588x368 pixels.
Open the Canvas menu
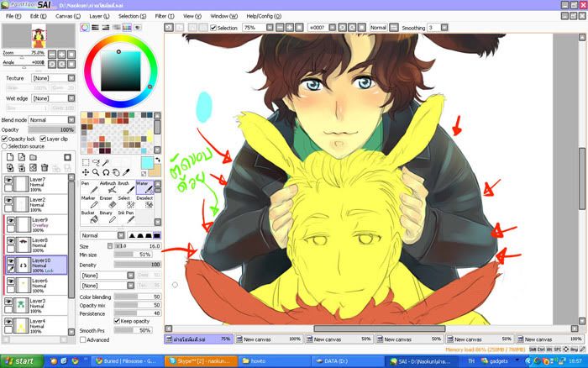pyautogui.click(x=66, y=16)
